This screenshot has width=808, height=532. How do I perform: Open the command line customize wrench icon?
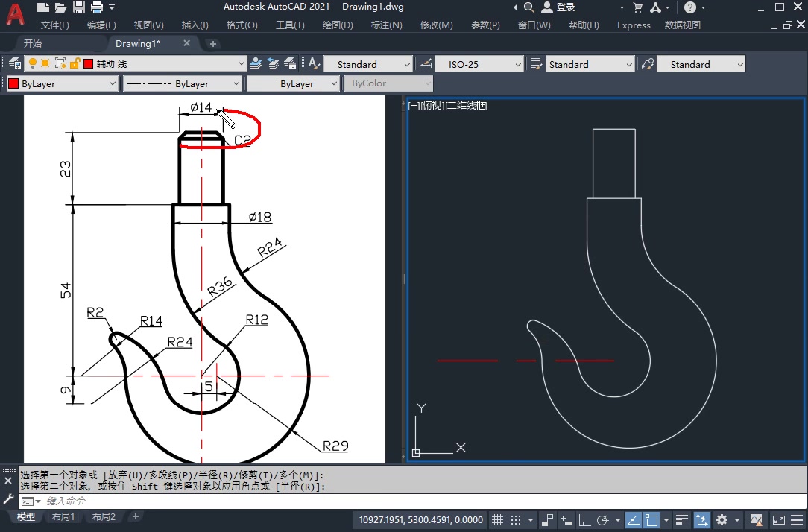coord(8,498)
